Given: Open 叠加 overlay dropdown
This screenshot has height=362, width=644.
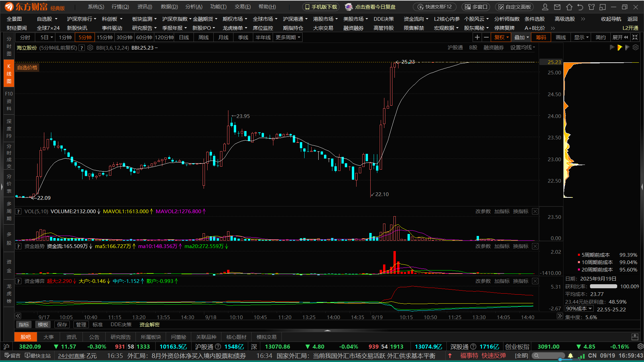Looking at the screenshot, I should pyautogui.click(x=521, y=37).
